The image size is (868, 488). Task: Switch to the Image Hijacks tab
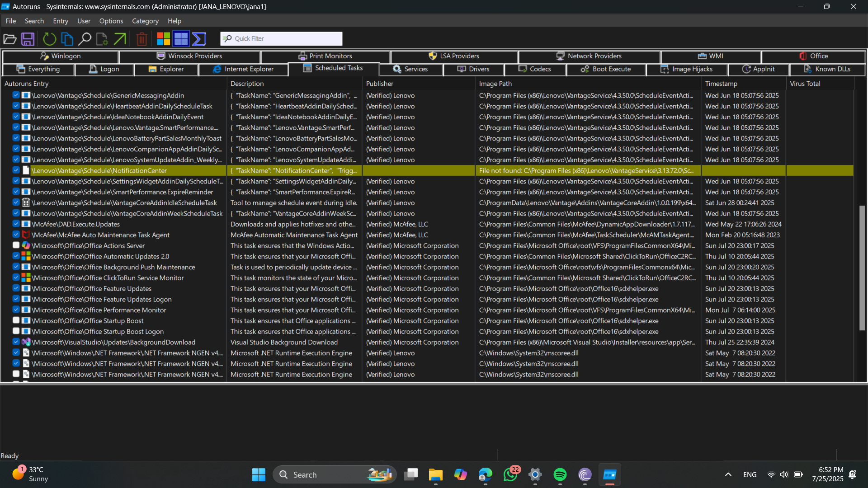click(687, 69)
